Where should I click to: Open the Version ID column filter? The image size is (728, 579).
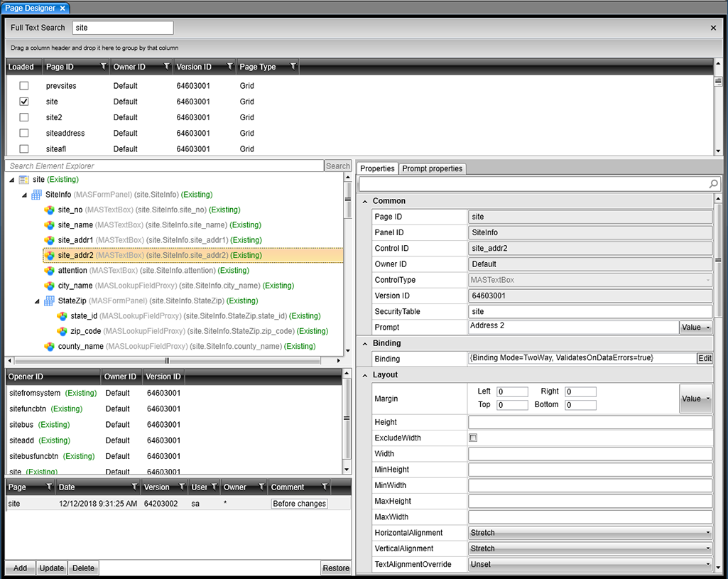[x=230, y=66]
